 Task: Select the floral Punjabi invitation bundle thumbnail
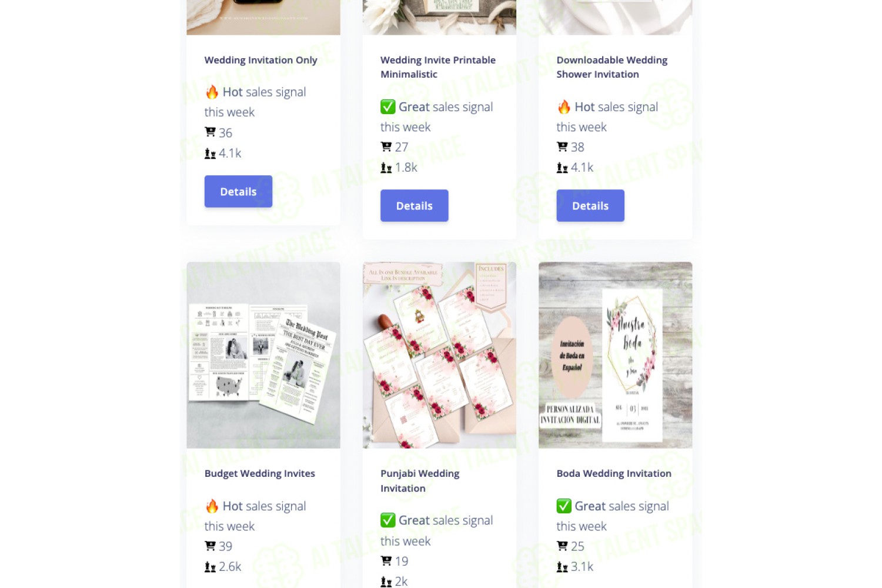click(x=439, y=355)
